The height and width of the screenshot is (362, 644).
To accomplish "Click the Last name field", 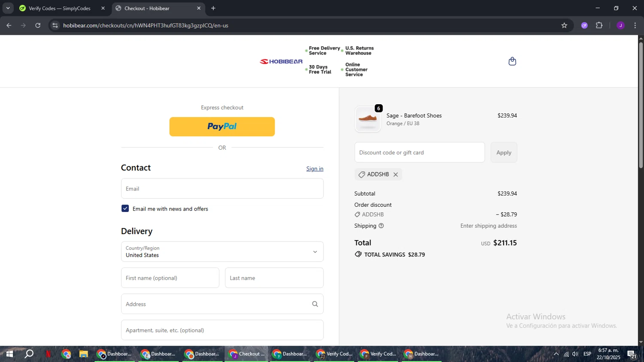I will point(274,278).
